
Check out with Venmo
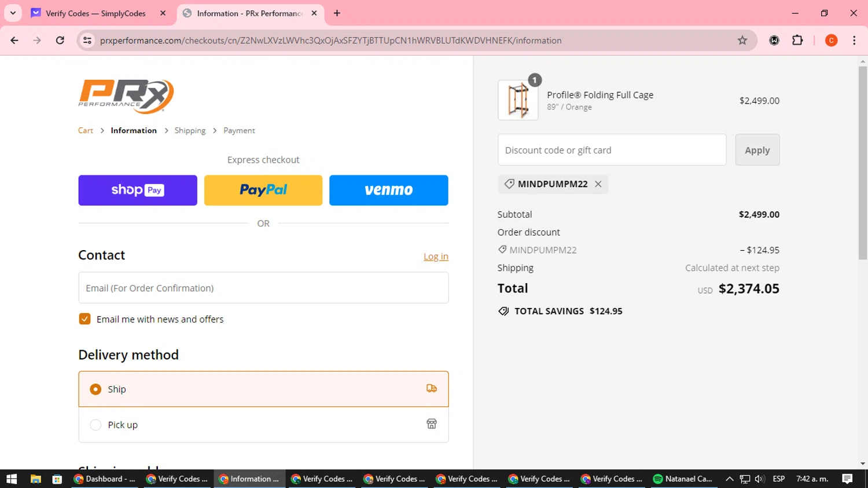pyautogui.click(x=389, y=190)
